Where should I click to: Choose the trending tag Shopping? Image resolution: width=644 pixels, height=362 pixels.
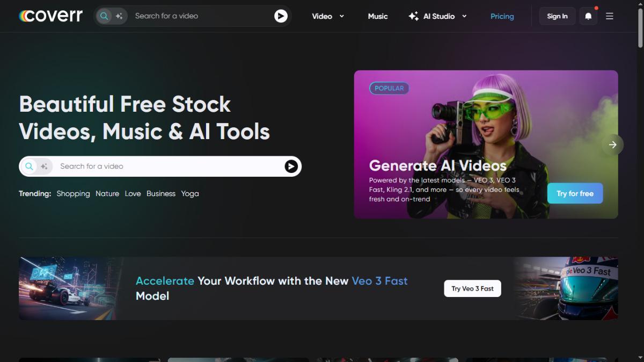(x=73, y=193)
